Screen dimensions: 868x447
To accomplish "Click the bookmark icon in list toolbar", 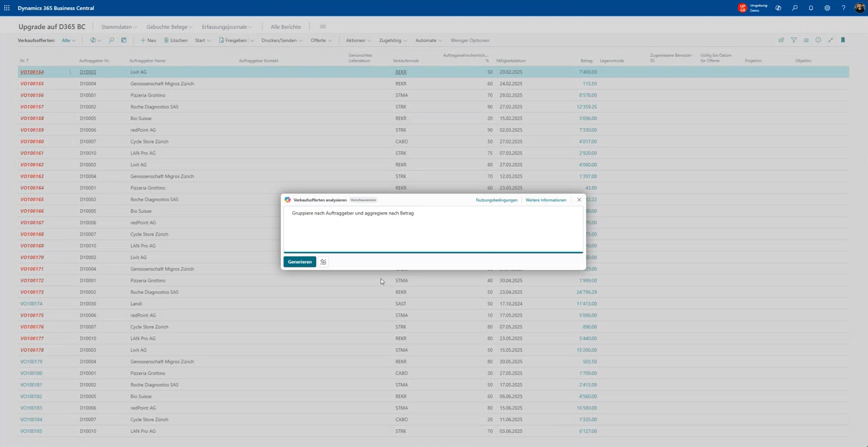I will [843, 40].
